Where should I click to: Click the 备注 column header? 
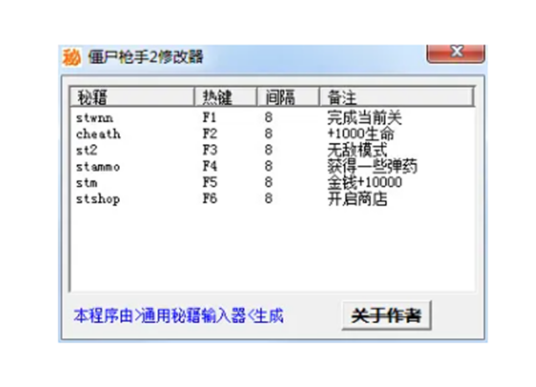397,97
